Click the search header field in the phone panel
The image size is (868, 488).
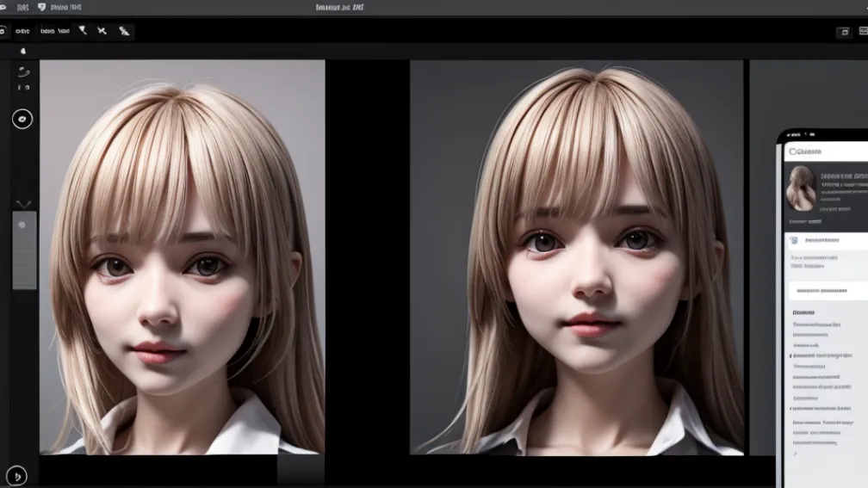click(826, 151)
